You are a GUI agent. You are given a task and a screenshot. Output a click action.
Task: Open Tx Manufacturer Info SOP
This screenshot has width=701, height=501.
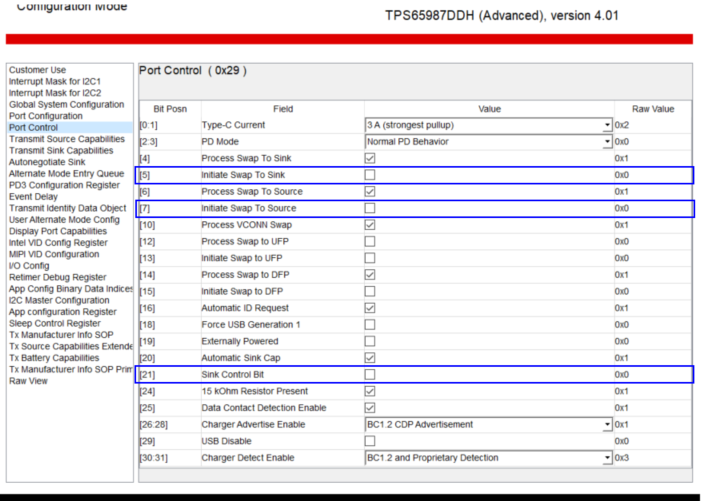61,335
